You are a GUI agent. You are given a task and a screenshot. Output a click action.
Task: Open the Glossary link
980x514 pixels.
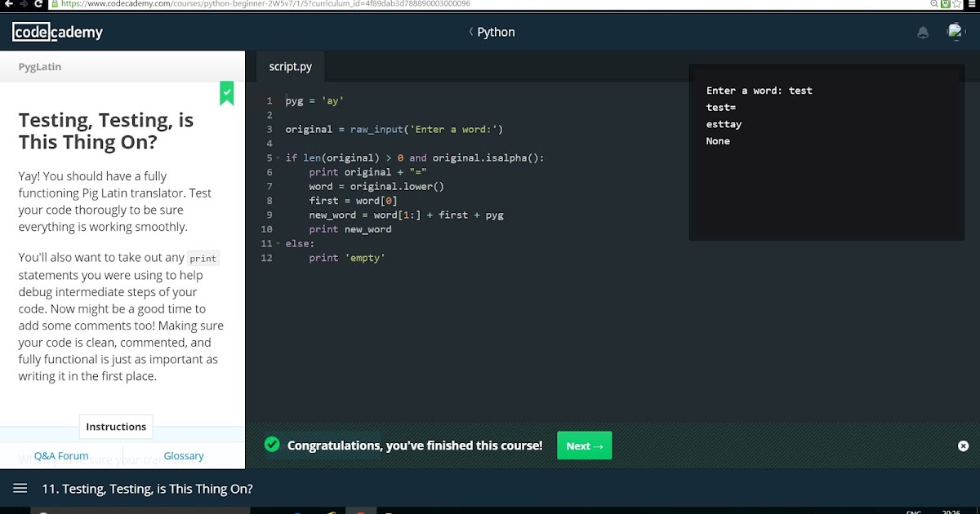[183, 455]
